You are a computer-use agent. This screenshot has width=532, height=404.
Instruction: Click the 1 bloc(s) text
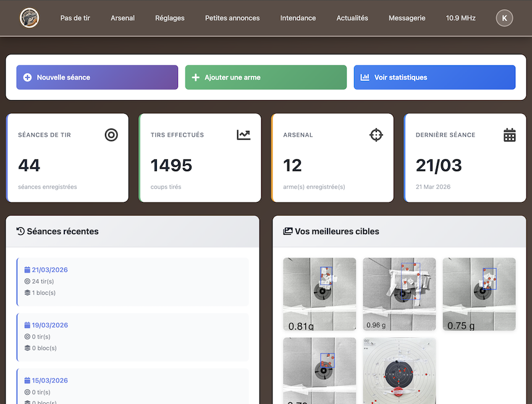click(x=44, y=293)
